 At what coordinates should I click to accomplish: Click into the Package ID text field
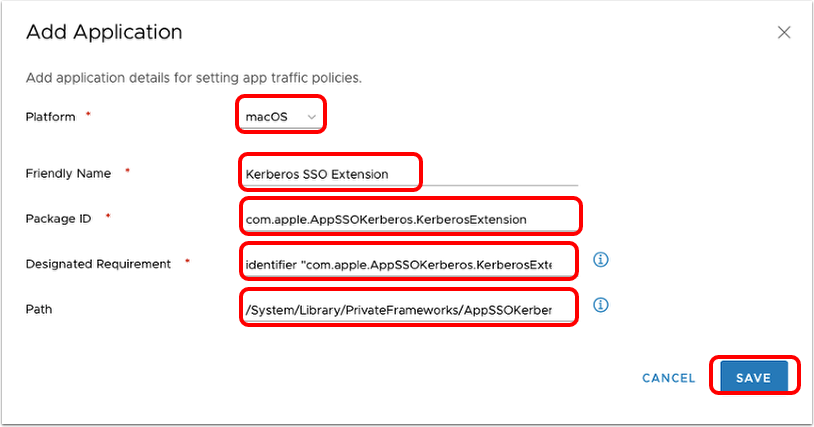[410, 218]
